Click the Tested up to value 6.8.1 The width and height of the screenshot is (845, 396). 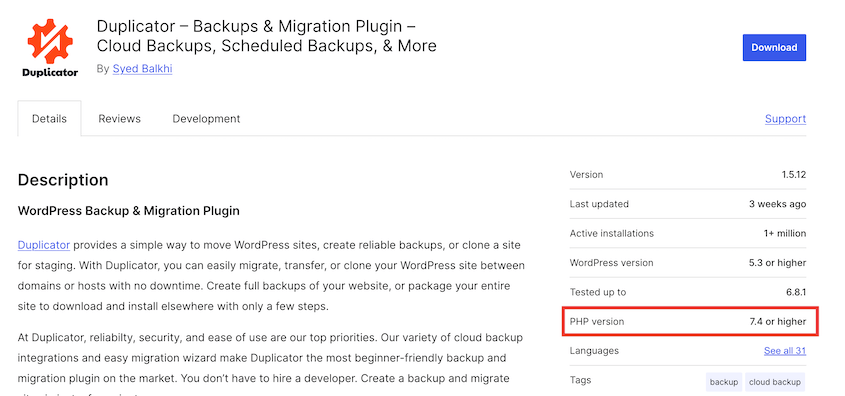(x=795, y=292)
